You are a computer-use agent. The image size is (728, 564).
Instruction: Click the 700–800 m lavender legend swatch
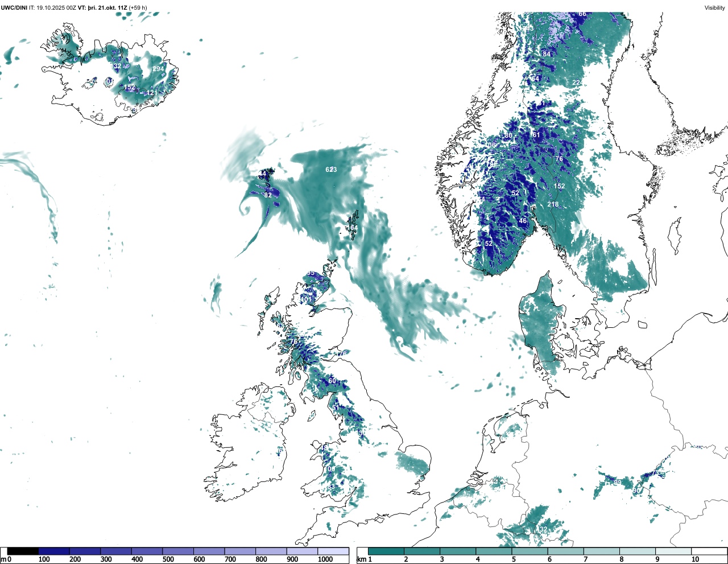240,551
